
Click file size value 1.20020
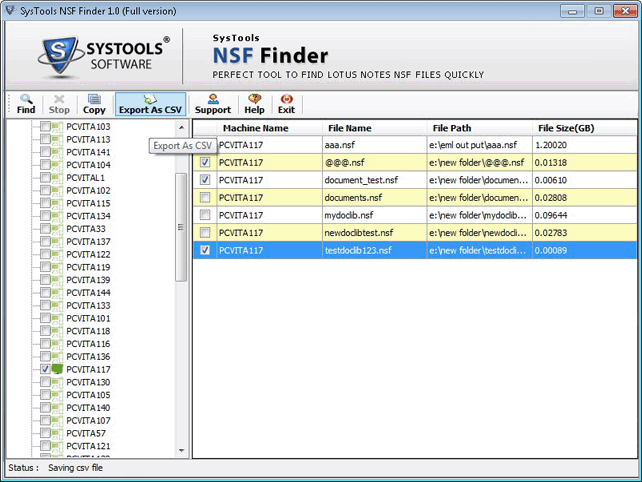551,145
